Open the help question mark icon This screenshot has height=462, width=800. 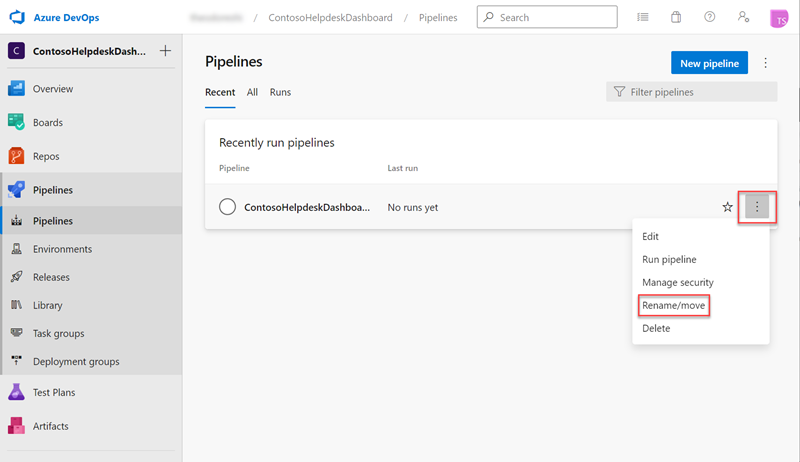[710, 17]
